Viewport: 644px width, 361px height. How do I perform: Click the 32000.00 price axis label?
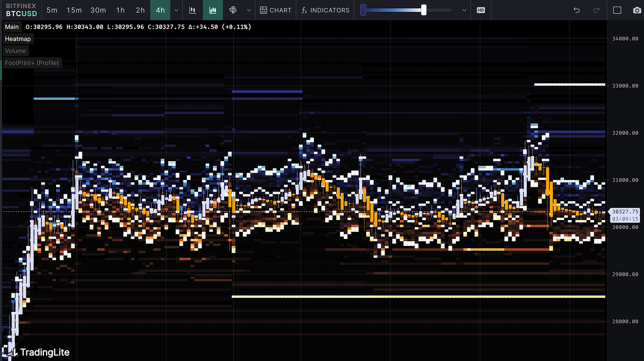coord(625,133)
